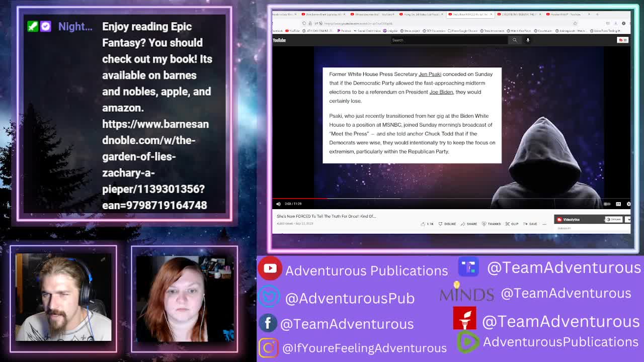Image resolution: width=644 pixels, height=362 pixels.
Task: Click the YouTube logo in browser
Action: [279, 40]
